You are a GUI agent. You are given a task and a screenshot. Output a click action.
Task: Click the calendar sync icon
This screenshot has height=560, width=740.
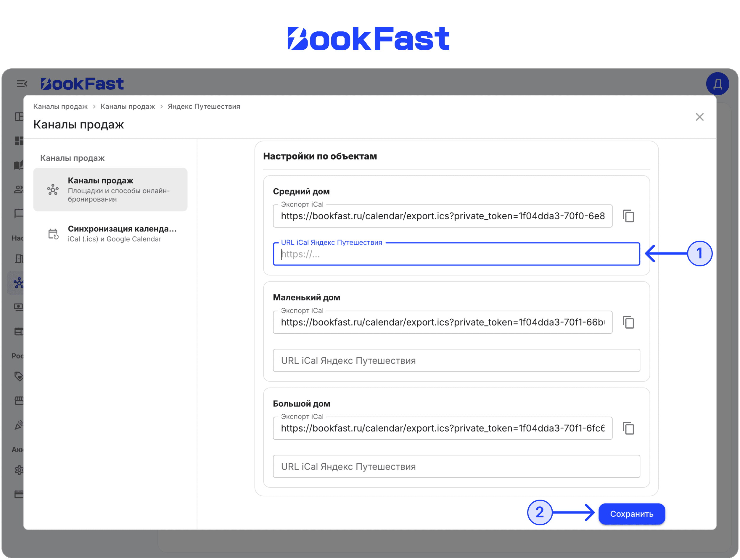(x=53, y=234)
